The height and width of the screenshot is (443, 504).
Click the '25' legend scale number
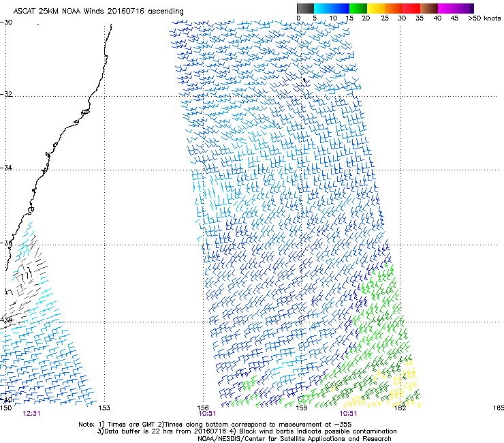pyautogui.click(x=385, y=18)
